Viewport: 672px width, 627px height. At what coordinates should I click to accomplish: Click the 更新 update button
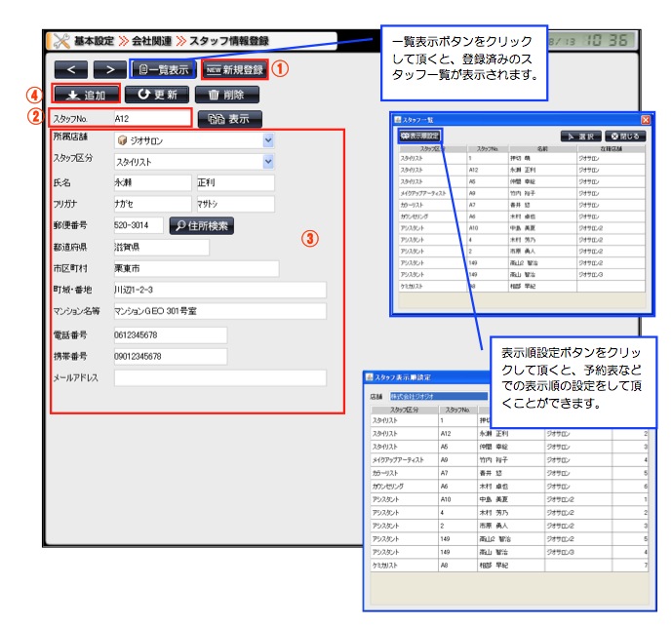tap(156, 95)
